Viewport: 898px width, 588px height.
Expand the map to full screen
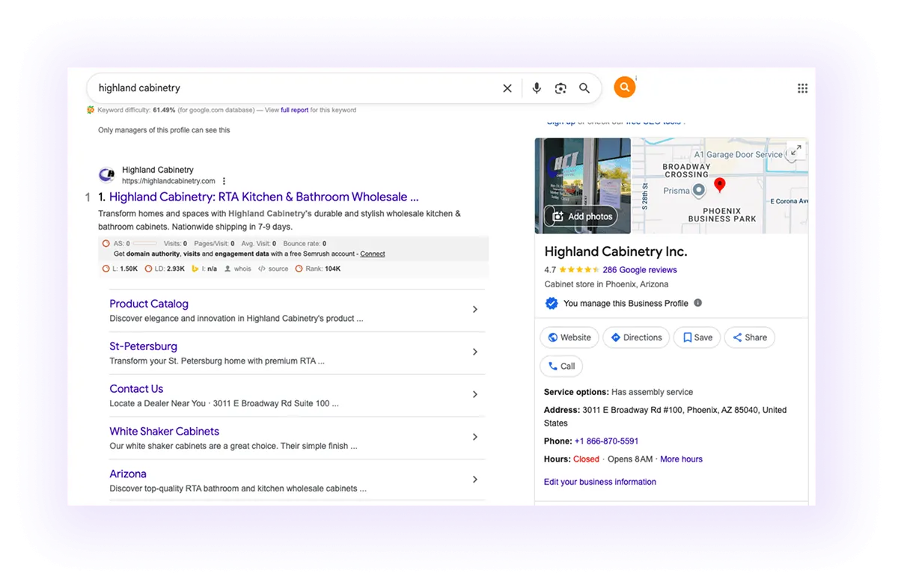pos(795,150)
